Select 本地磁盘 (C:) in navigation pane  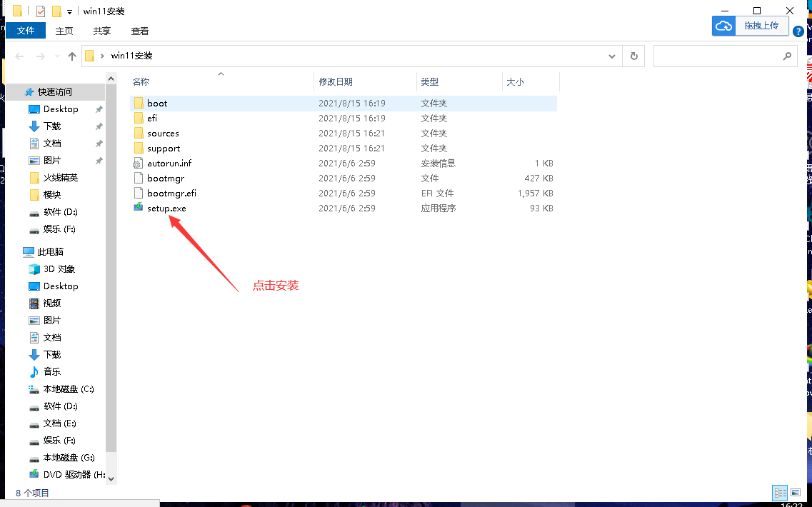(x=68, y=389)
